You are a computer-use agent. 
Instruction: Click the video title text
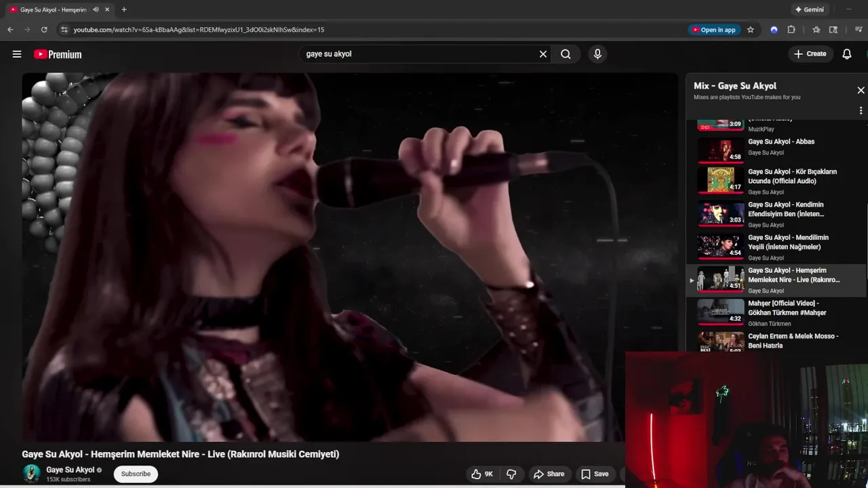pos(180,454)
